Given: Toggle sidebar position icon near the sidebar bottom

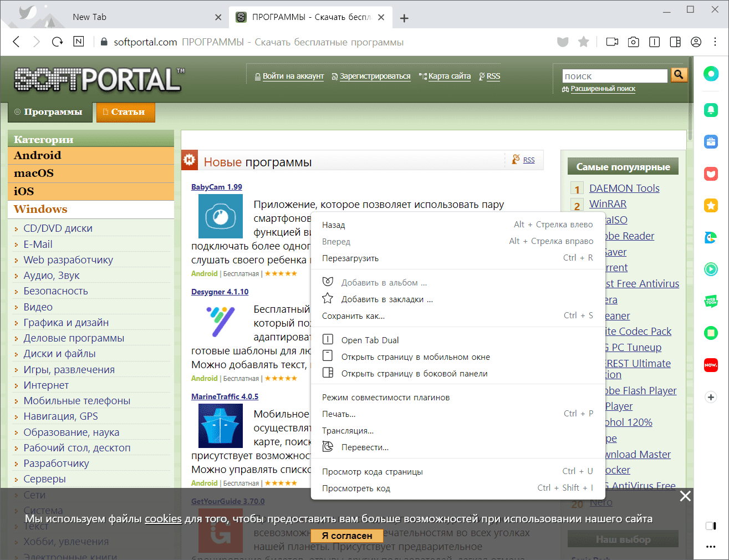Looking at the screenshot, I should (x=711, y=526).
